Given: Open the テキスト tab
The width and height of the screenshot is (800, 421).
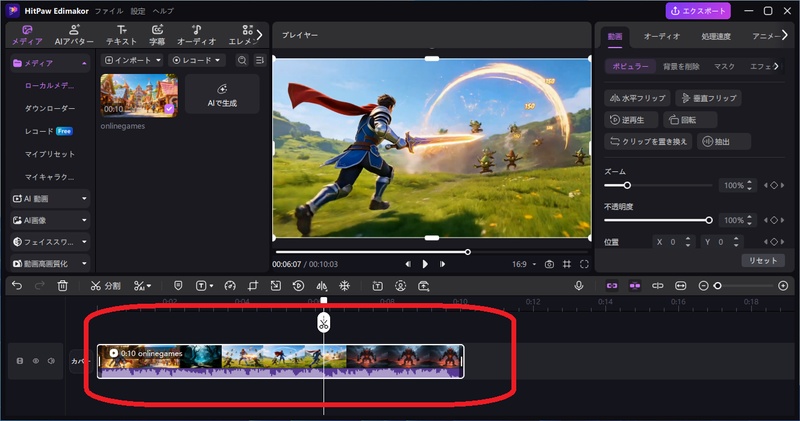Looking at the screenshot, I should coord(121,35).
